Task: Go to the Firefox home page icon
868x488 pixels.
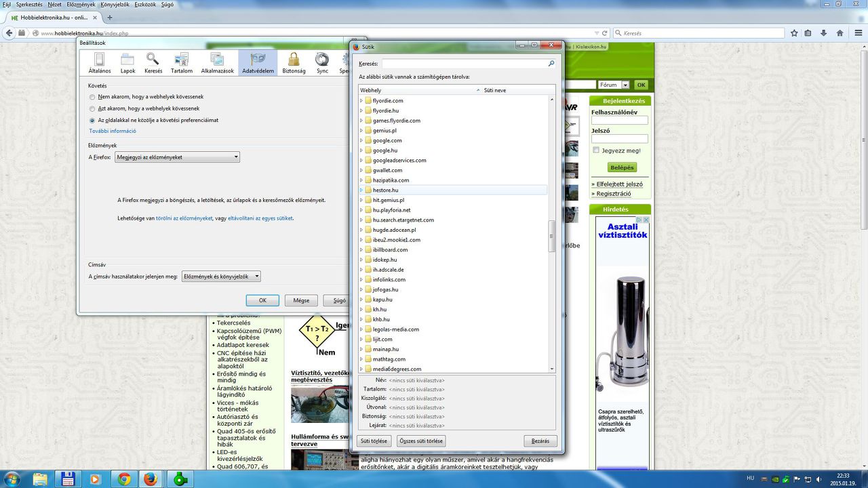Action: [840, 33]
